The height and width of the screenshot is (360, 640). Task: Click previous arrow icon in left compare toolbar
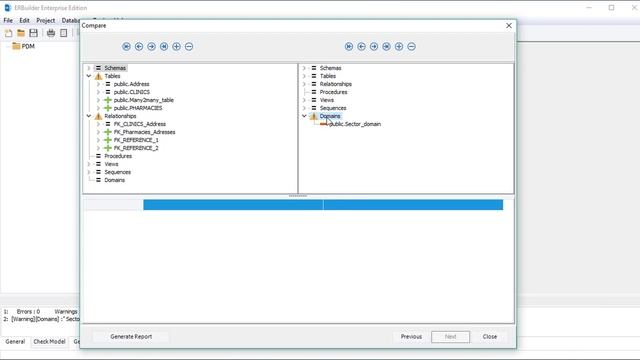(x=139, y=47)
